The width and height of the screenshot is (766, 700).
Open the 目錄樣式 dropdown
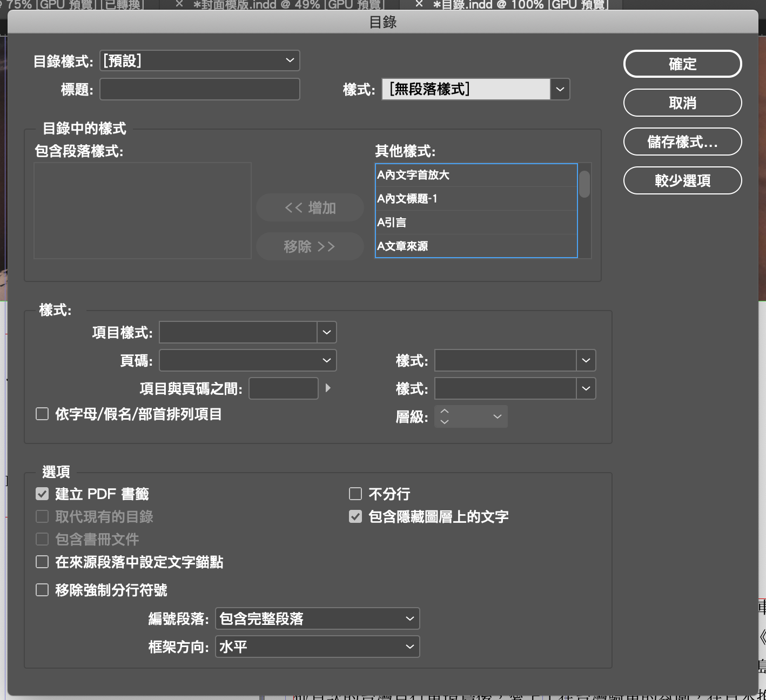[199, 60]
